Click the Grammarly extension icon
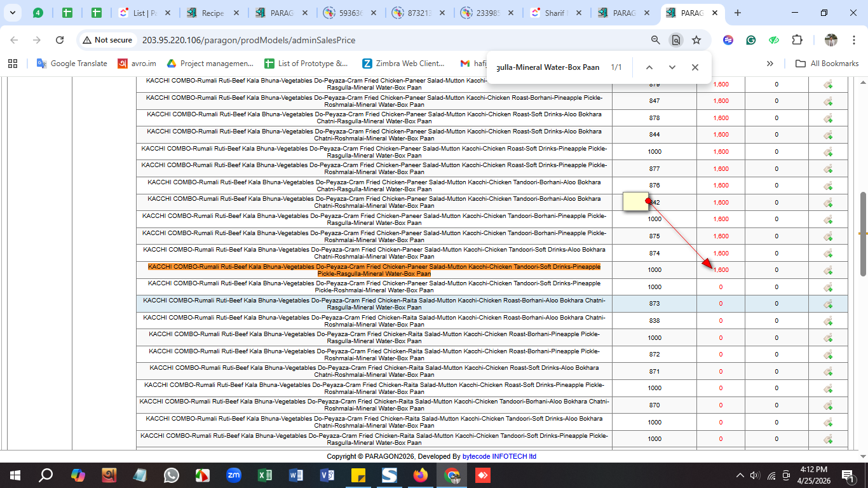The image size is (868, 488). click(751, 40)
